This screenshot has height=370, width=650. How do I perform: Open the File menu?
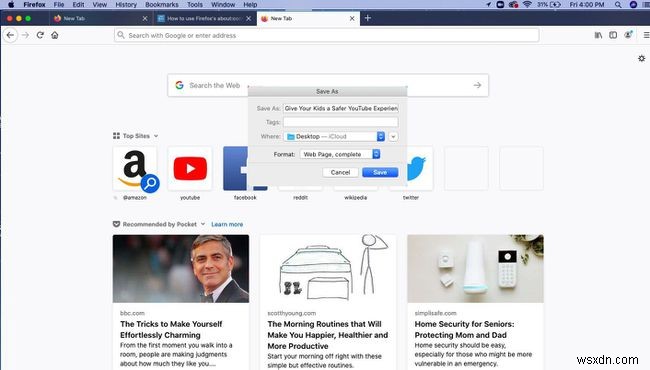coord(59,5)
